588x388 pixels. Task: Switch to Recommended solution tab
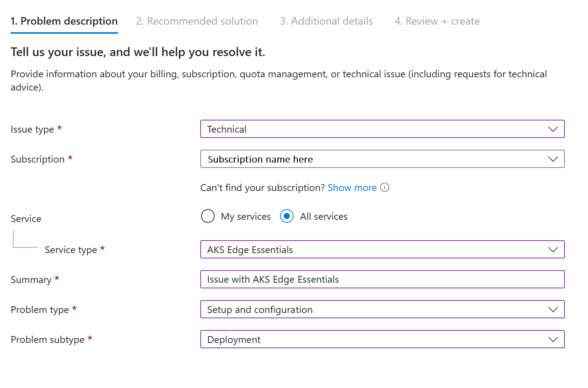point(197,21)
